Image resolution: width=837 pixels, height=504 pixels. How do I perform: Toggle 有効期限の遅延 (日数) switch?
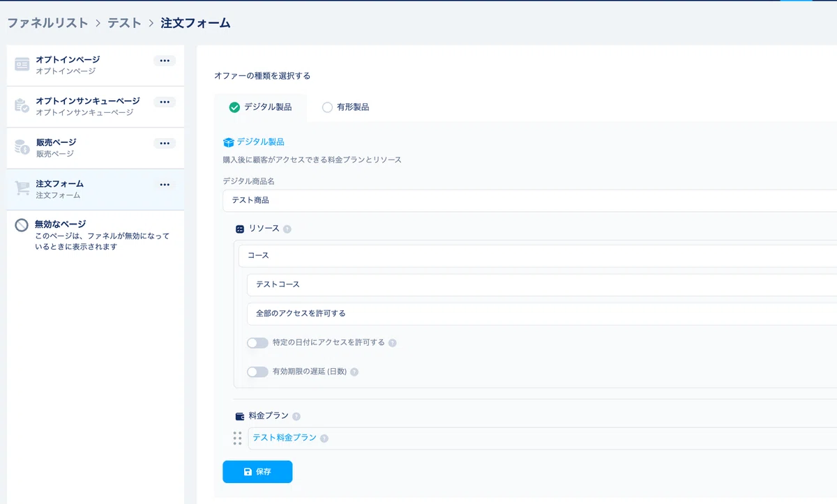[x=257, y=372]
